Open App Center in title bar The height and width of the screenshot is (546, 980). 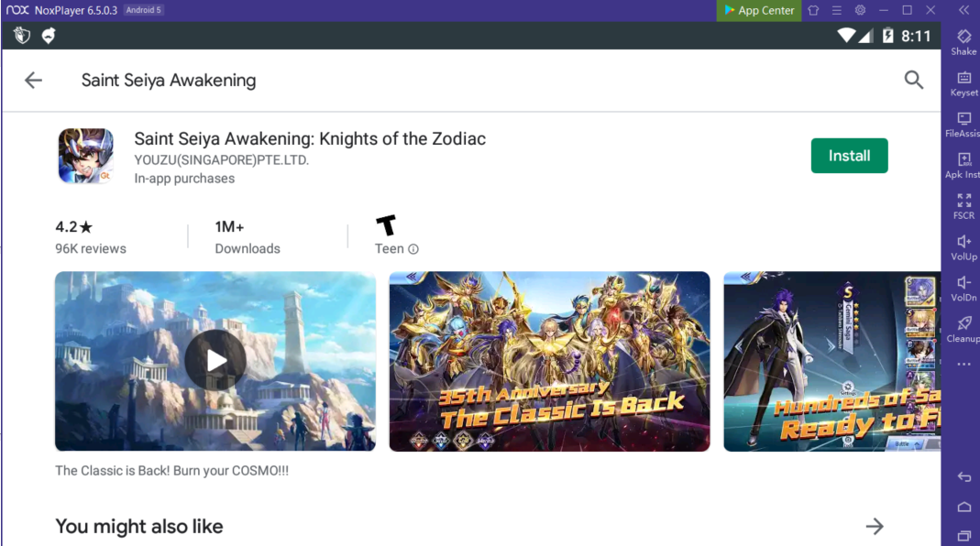pos(759,11)
